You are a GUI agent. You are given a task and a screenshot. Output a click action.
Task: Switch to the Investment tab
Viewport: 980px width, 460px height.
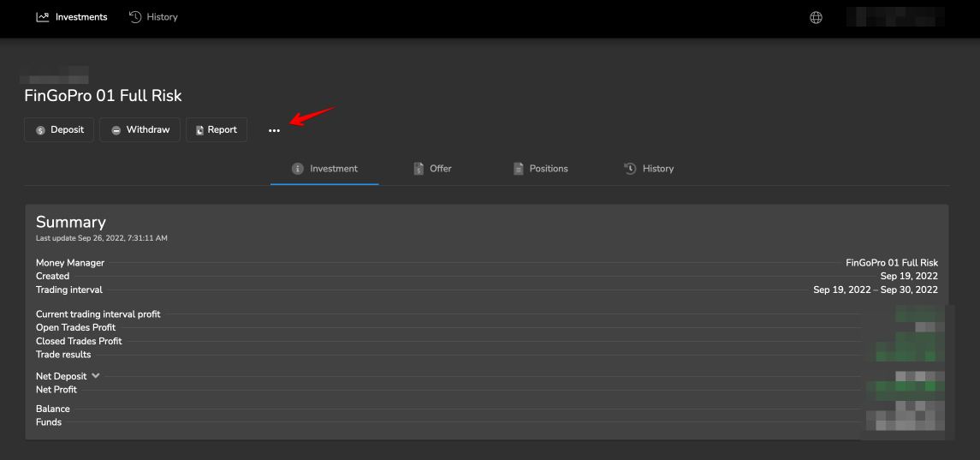click(324, 169)
